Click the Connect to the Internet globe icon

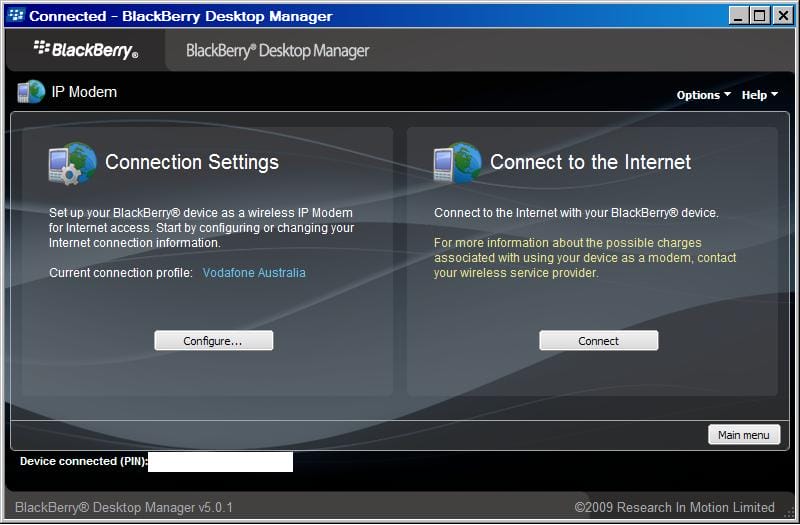pyautogui.click(x=457, y=163)
